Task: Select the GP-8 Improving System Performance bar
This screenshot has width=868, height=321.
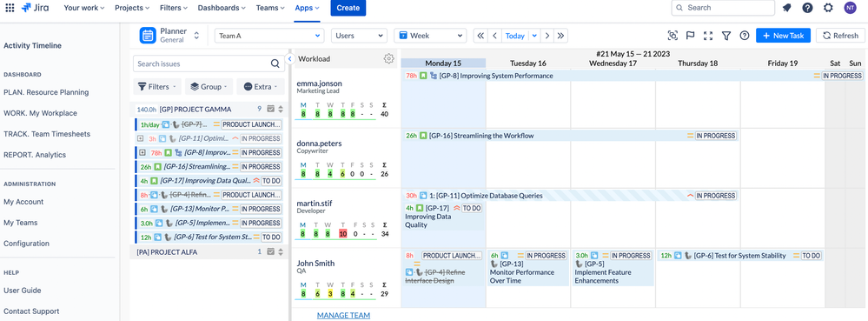Action: point(633,76)
